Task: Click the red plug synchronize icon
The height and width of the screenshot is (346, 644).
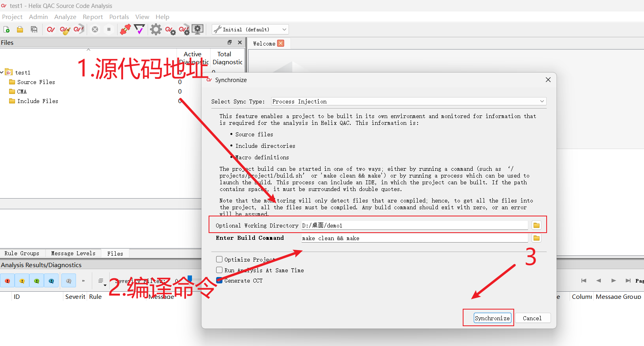Action: 125,29
